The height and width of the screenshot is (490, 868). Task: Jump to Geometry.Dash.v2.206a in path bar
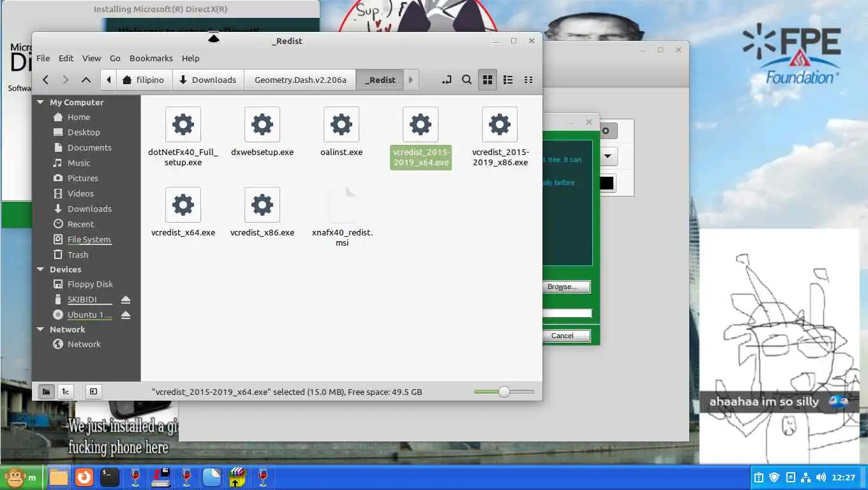pyautogui.click(x=300, y=80)
